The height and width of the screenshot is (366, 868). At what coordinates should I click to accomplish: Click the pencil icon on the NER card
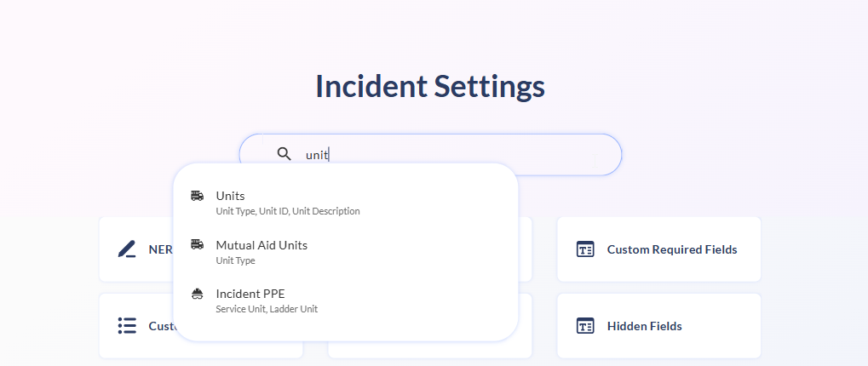coord(127,249)
